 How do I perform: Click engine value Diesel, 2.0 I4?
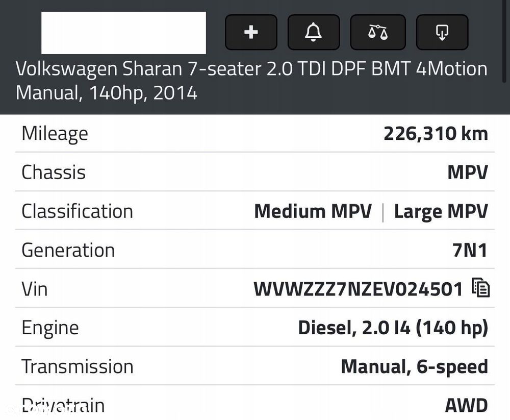point(393,328)
